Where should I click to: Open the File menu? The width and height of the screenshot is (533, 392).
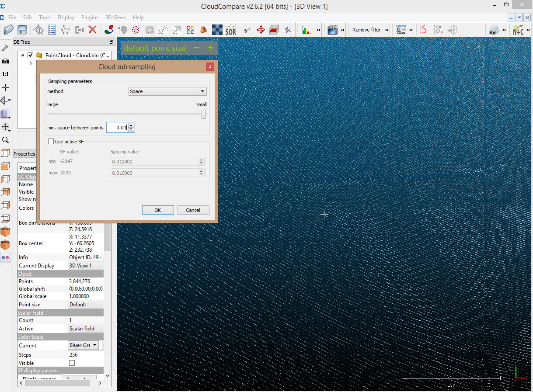[12, 17]
